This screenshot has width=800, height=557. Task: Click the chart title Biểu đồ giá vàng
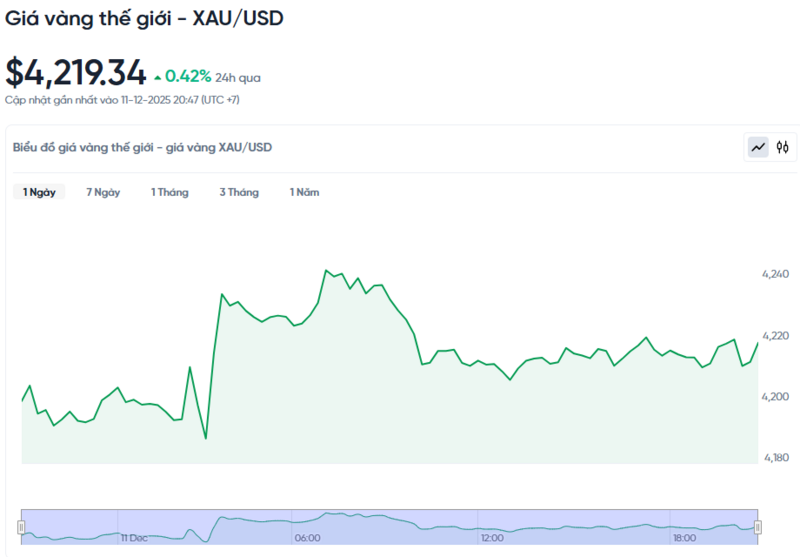tap(142, 147)
